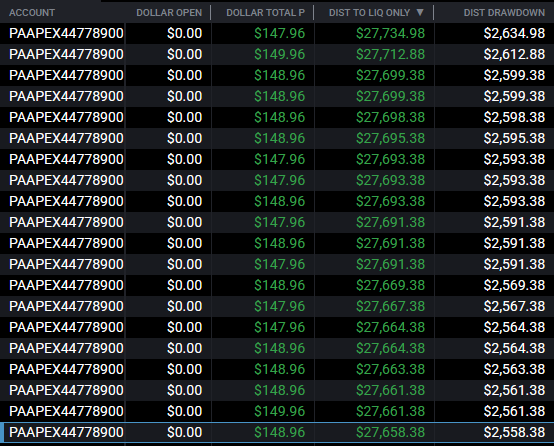Click $149.96 in the $27,712.88 row
The width and height of the screenshot is (554, 446).
[x=279, y=54]
